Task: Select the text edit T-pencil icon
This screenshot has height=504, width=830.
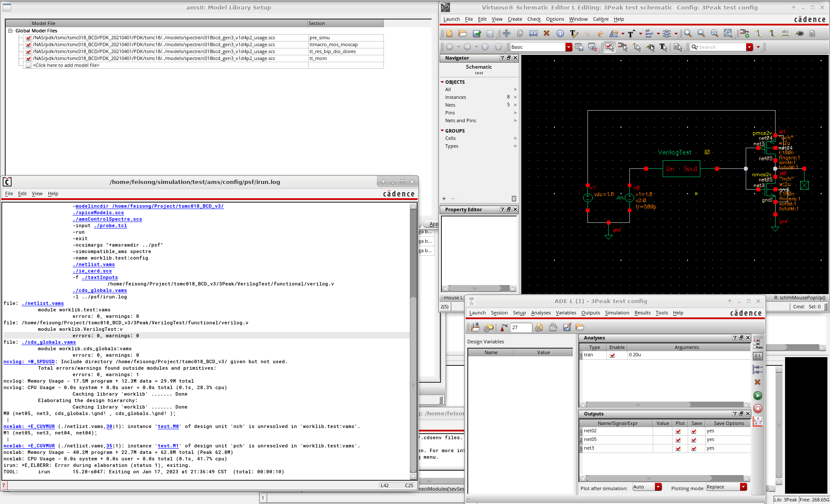Action: click(x=574, y=33)
